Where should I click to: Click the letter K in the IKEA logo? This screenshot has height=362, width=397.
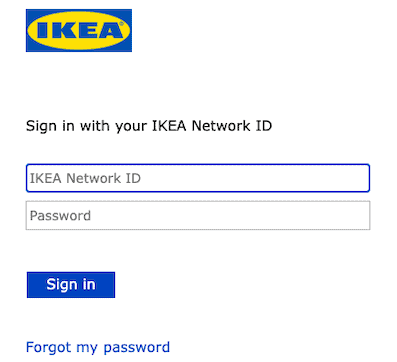(63, 30)
